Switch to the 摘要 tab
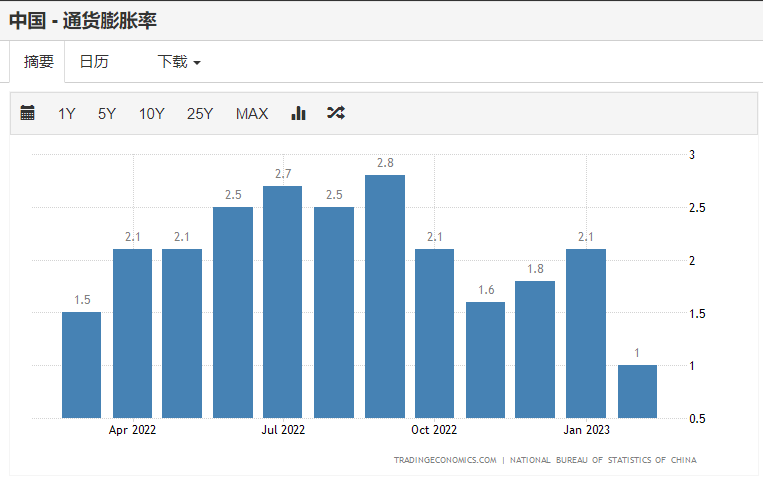Screen dimensions: 763x479 tap(39, 62)
